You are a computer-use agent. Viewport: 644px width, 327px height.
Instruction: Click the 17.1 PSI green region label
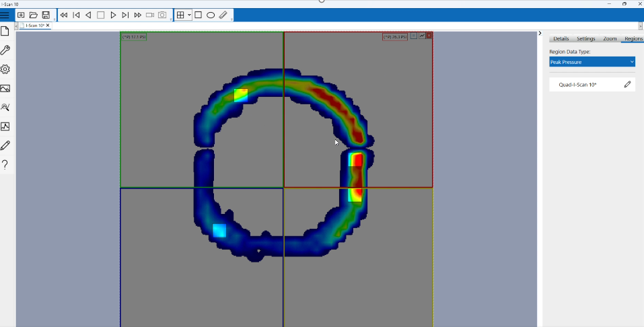134,37
